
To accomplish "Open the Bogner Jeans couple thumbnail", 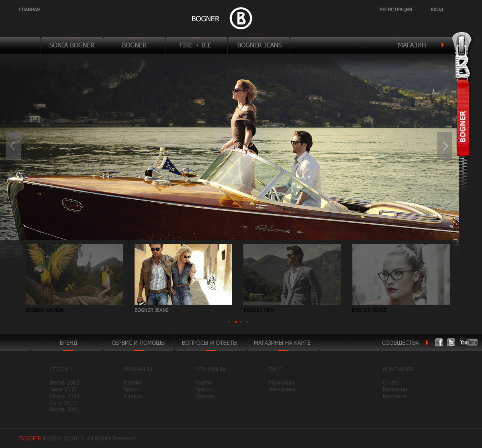I will pyautogui.click(x=183, y=274).
